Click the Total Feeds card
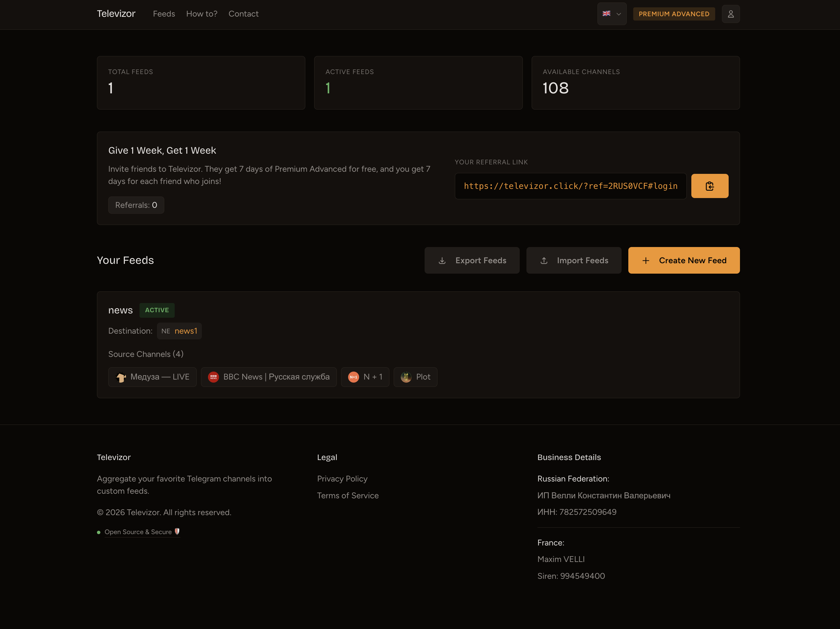 (201, 83)
